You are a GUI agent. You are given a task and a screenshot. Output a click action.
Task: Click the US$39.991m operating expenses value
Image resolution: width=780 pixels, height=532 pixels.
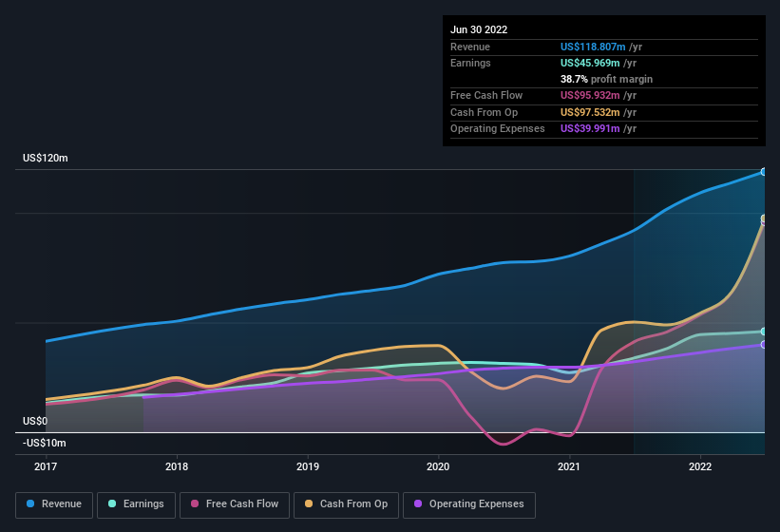coord(590,129)
